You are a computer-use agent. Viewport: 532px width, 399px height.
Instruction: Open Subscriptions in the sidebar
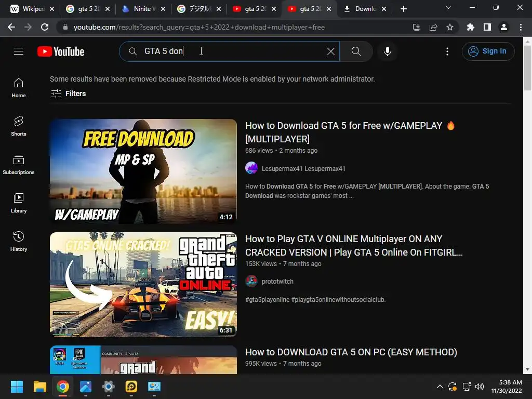pos(19,165)
